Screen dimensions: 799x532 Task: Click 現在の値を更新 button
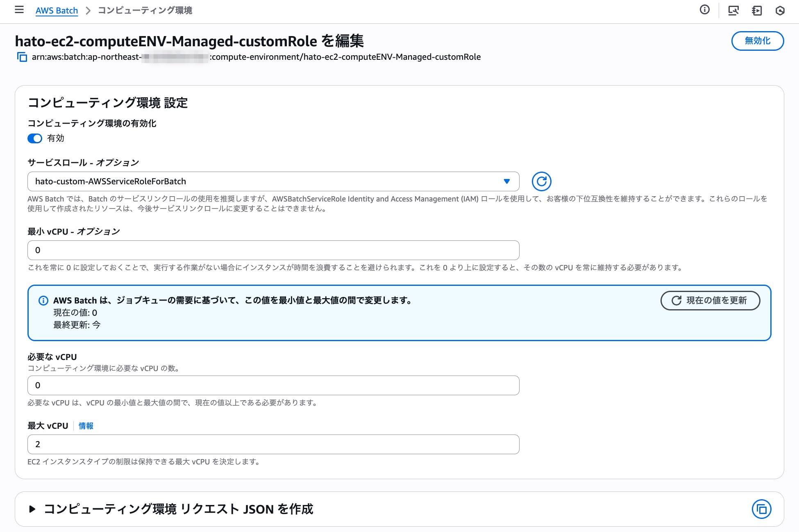click(710, 301)
